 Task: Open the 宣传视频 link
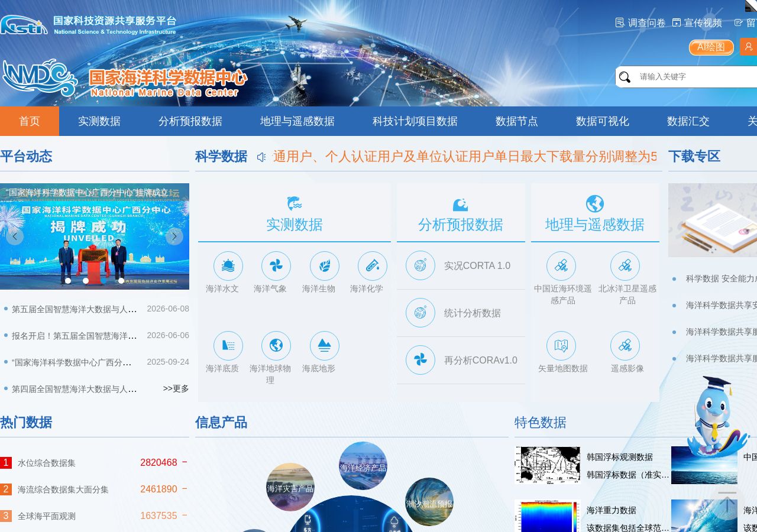pyautogui.click(x=697, y=22)
